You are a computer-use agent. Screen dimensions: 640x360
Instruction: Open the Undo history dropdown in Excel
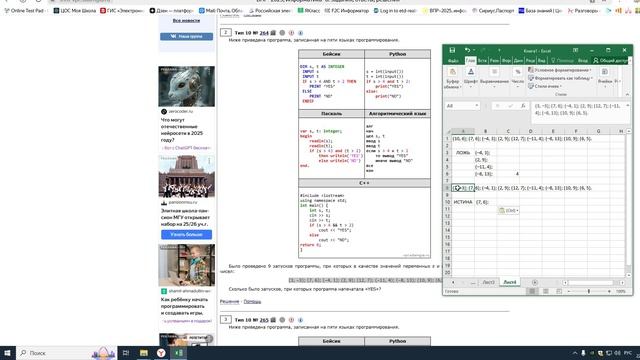coord(473,50)
